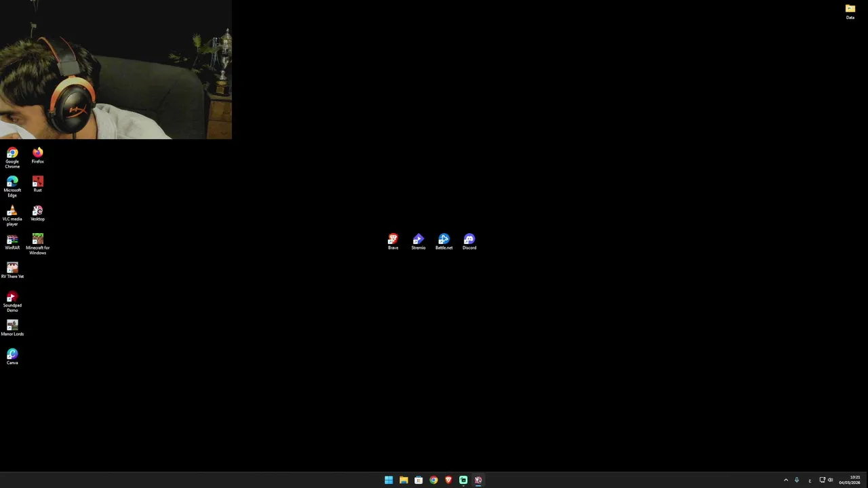This screenshot has width=868, height=488.
Task: Select the Brave desktop shortcut
Action: 393,242
